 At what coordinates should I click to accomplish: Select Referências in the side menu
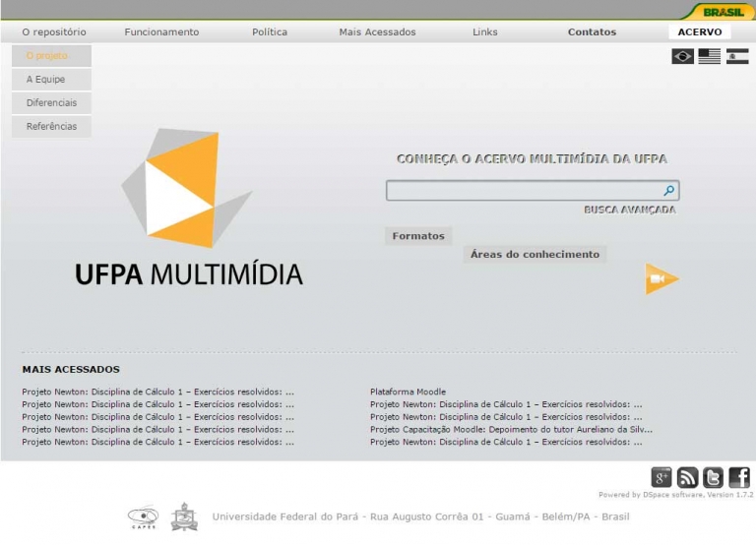pos(51,127)
